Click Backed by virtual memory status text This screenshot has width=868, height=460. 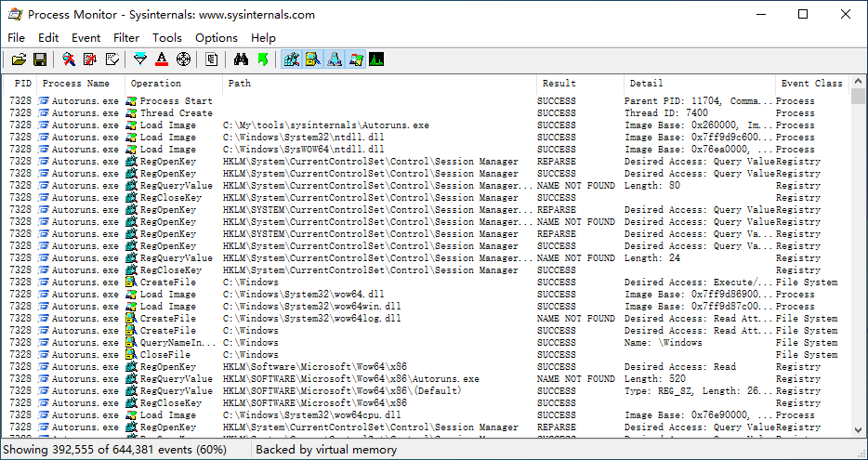point(326,450)
